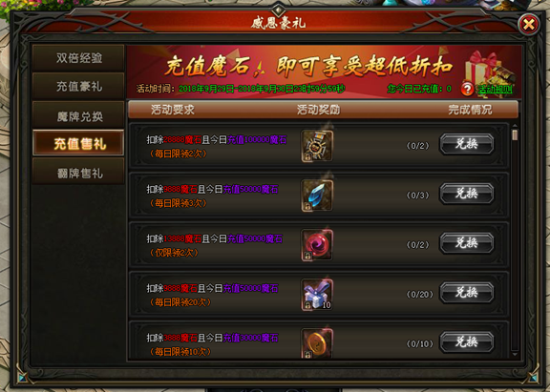This screenshot has height=392, width=550.
Task: Go to the 翻牌售礼 tab
Action: [x=78, y=172]
